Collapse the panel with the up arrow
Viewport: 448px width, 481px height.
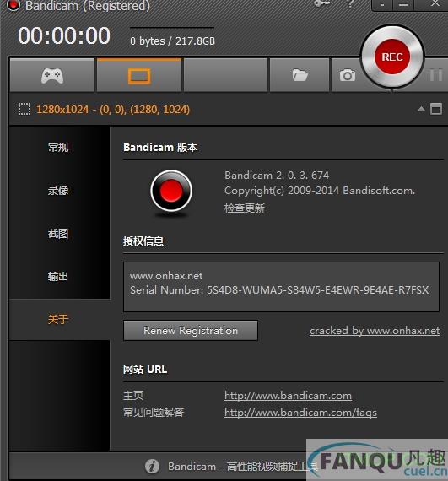(421, 109)
